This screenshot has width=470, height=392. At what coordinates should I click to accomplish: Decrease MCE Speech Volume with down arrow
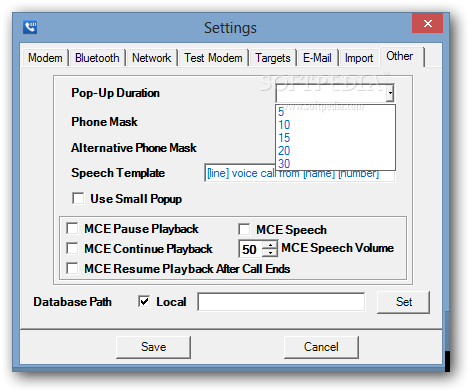[x=270, y=253]
